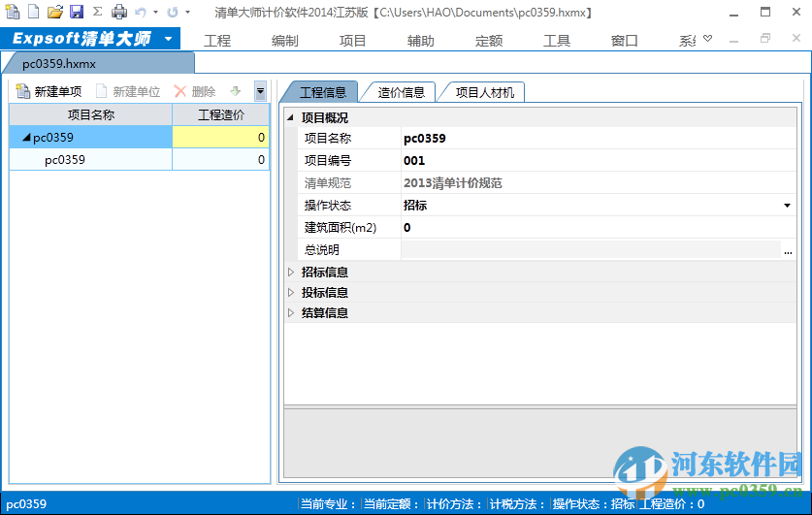Open the project toolbar overflow dropdown
Viewport: 812px width, 515px height.
click(x=261, y=91)
